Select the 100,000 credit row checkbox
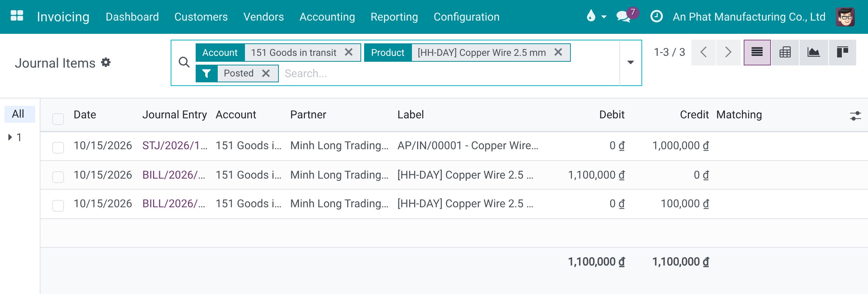 [x=58, y=205]
